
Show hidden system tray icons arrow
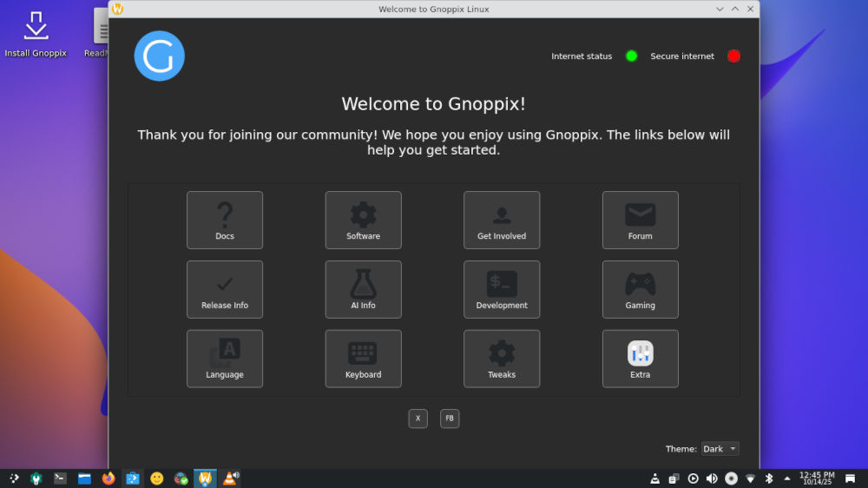pos(787,478)
